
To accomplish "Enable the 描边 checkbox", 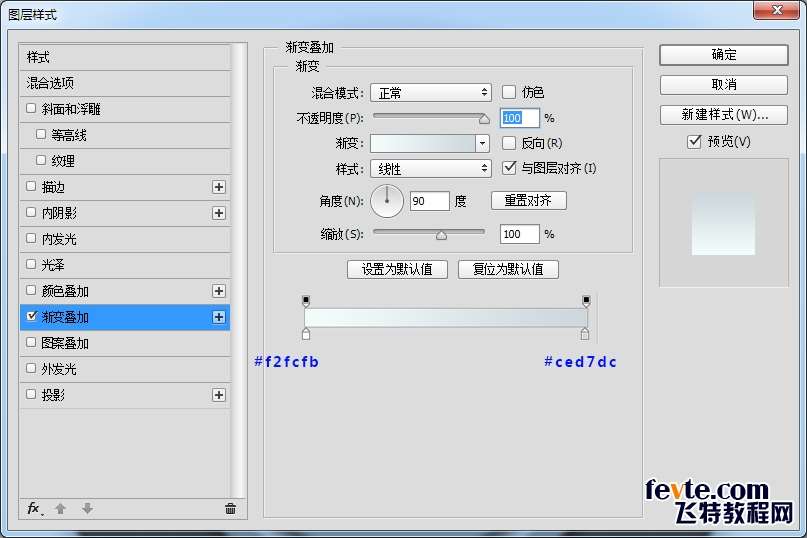I will tap(31, 186).
